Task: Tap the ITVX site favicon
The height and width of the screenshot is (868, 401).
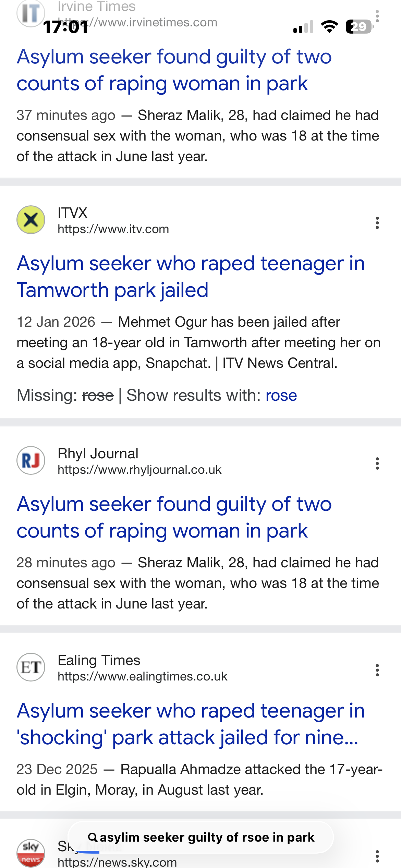Action: click(31, 220)
